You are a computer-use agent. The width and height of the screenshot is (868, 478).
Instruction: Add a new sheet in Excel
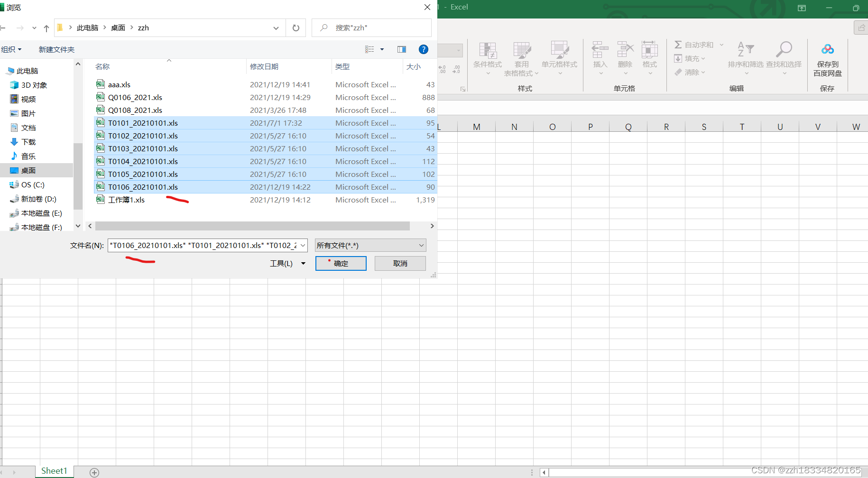[x=94, y=472]
